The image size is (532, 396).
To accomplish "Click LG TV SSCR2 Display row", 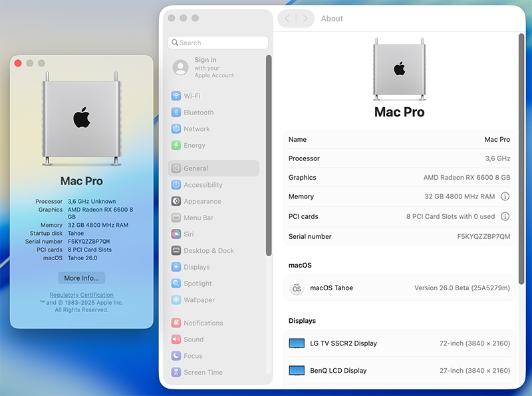I will (x=400, y=343).
